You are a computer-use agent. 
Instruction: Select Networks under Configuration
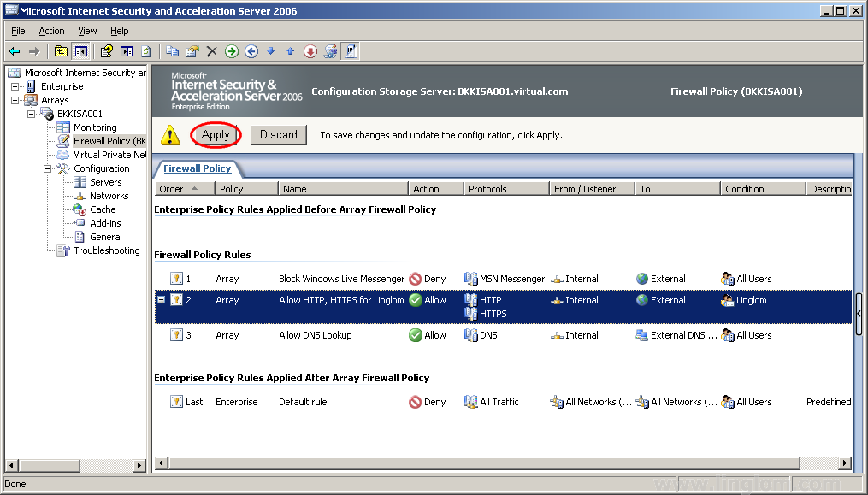point(109,196)
